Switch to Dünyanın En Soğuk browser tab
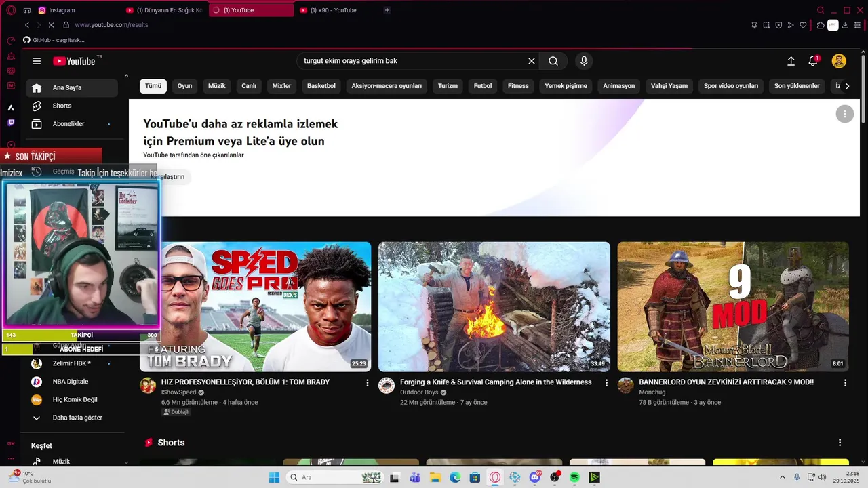Viewport: 868px width, 488px height. (x=164, y=10)
